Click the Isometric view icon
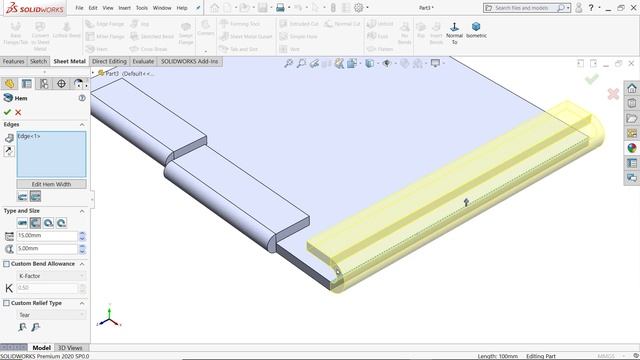This screenshot has width=640, height=360. pos(476,30)
